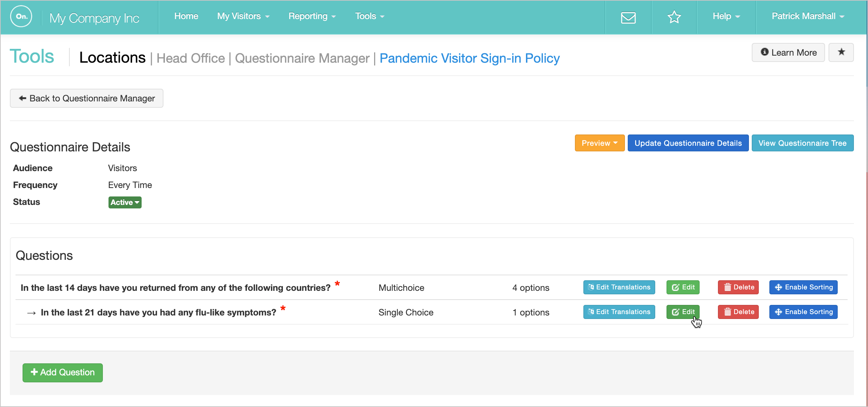Viewport: 868px width, 407px height.
Task: Enable Sorting for the Multichoice question
Action: click(803, 287)
